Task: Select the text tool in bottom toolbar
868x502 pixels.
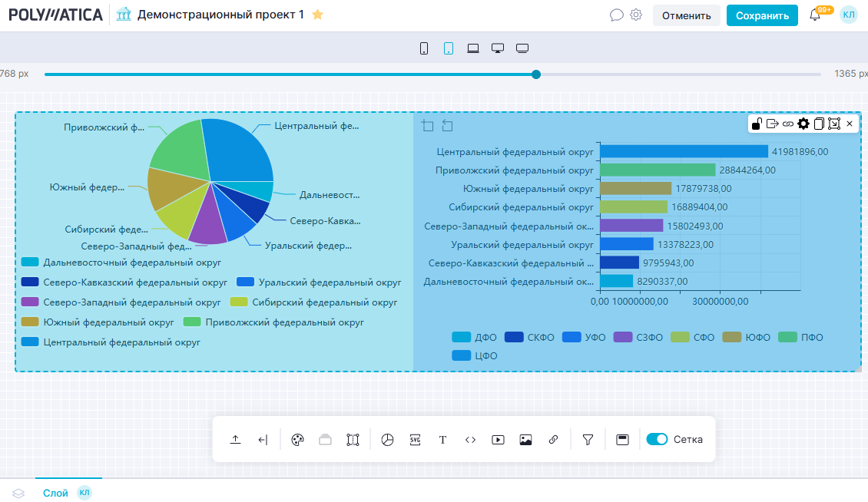Action: point(442,440)
